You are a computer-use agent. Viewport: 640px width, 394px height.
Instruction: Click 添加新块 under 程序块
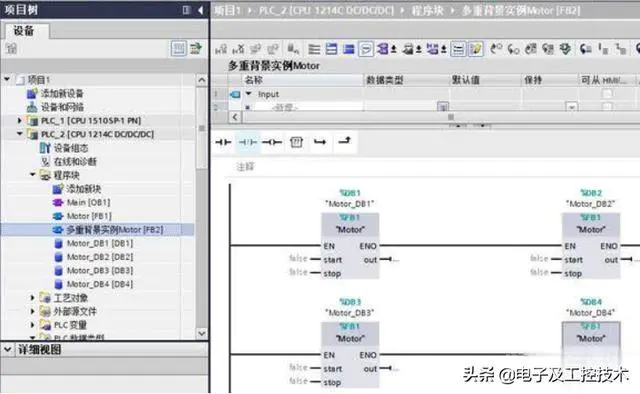click(83, 189)
